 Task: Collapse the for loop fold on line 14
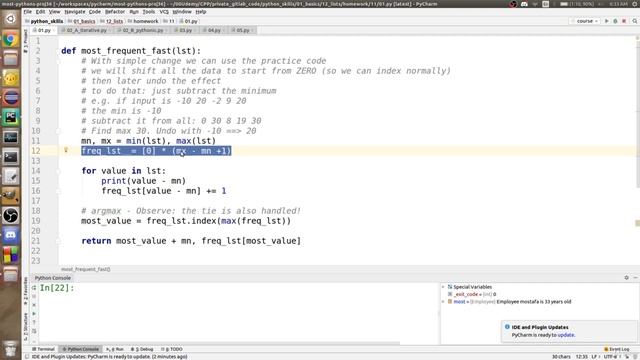tap(58, 171)
